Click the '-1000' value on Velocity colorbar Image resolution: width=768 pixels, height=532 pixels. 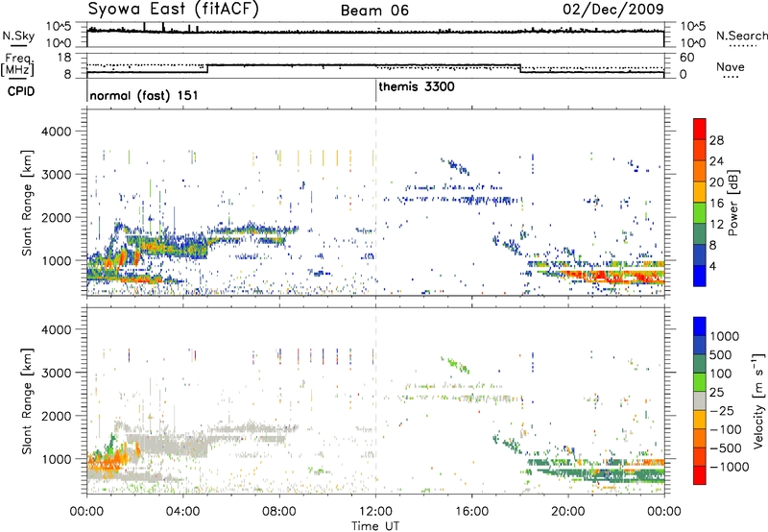(730, 467)
